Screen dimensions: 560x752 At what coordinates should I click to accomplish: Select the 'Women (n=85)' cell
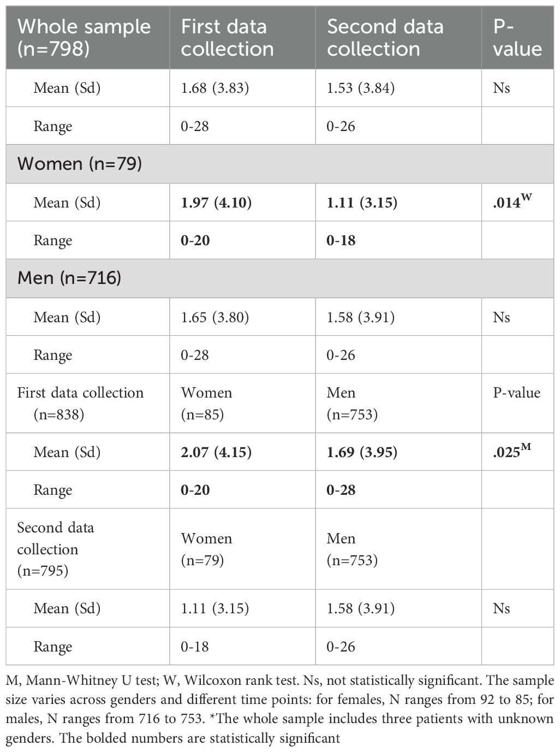click(x=206, y=403)
